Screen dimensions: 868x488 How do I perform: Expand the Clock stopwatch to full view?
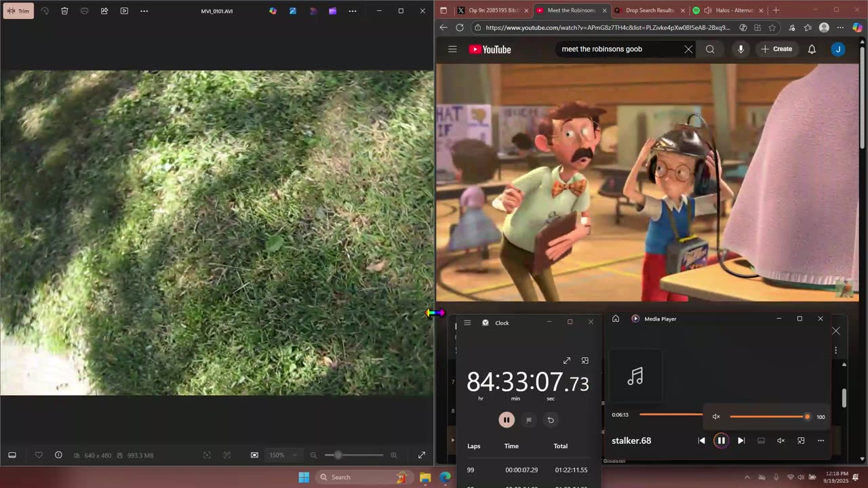(567, 361)
